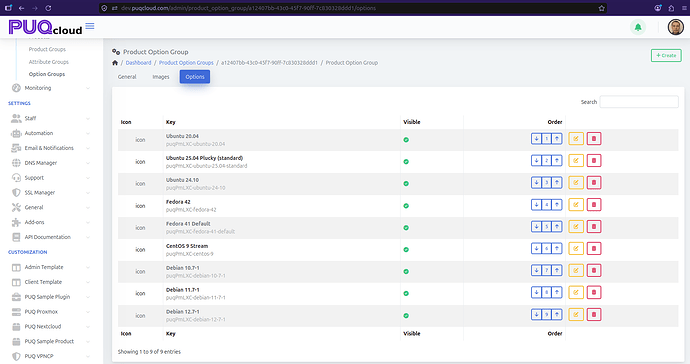Move Fedora 42 option down
Image resolution: width=690 pixels, height=364 pixels.
(536, 205)
